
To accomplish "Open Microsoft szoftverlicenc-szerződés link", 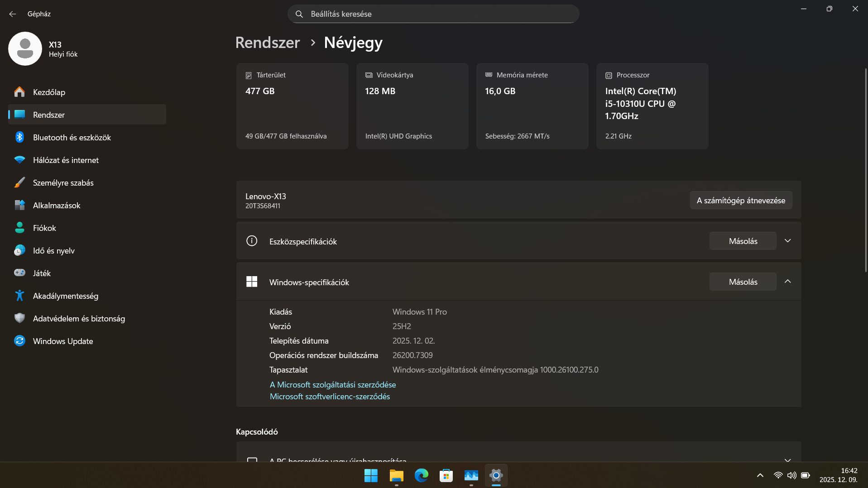I will click(330, 396).
